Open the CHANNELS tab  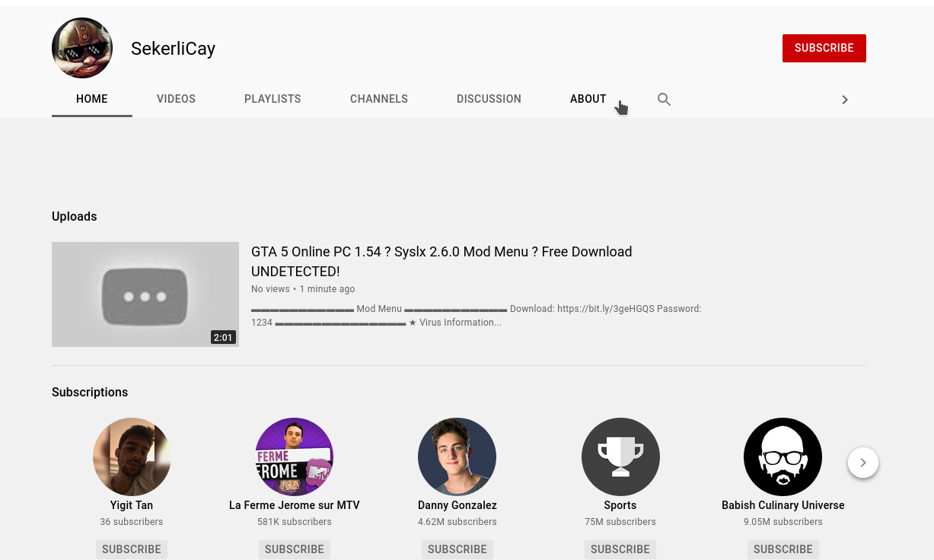pos(379,99)
